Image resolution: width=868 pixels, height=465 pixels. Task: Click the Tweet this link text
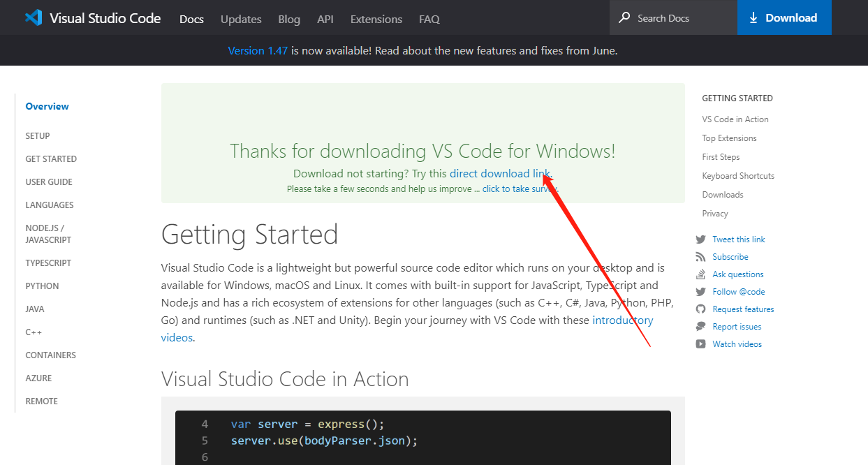739,239
